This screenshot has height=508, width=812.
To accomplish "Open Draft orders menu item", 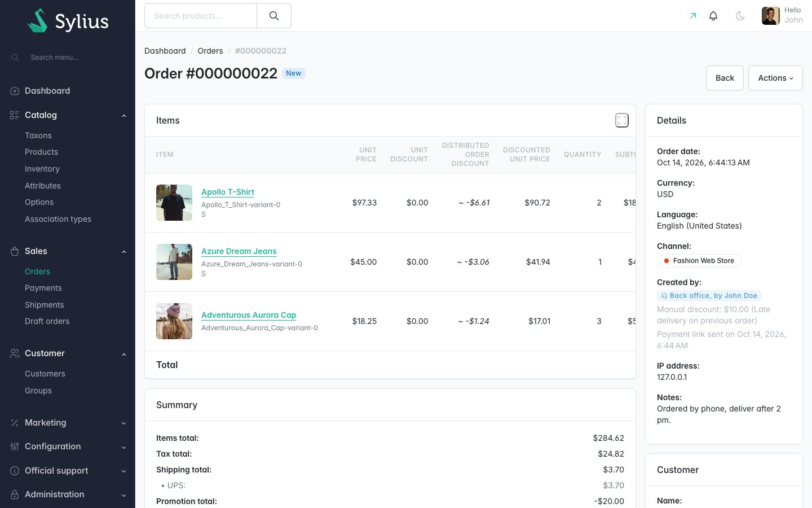I will (47, 321).
